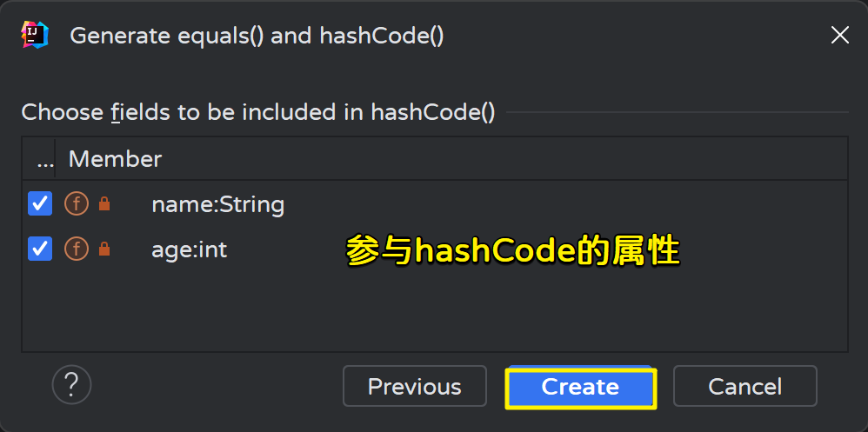The height and width of the screenshot is (432, 868).
Task: Select the name:String row
Action: click(217, 205)
